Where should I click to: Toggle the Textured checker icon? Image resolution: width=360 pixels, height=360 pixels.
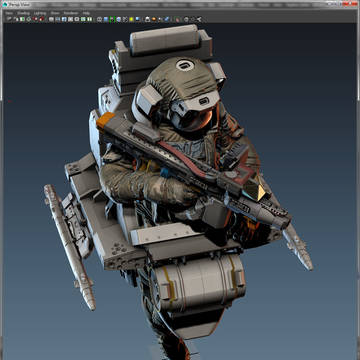point(125,19)
